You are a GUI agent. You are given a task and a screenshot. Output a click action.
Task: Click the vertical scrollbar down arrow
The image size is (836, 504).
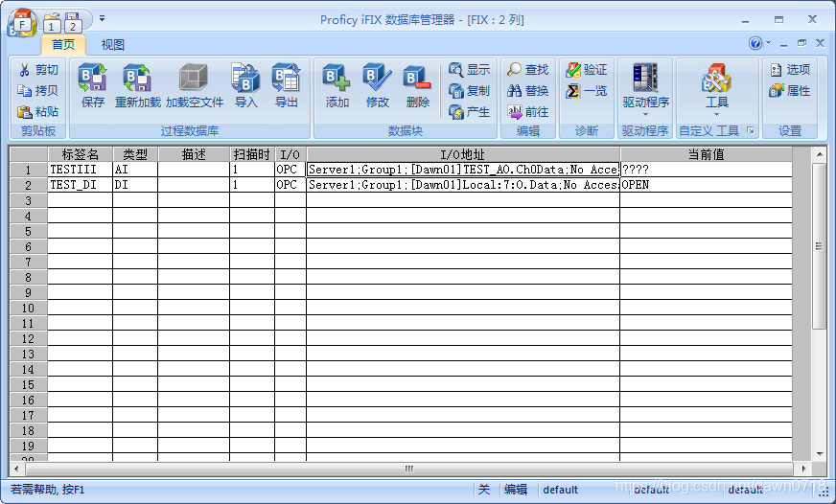point(819,454)
